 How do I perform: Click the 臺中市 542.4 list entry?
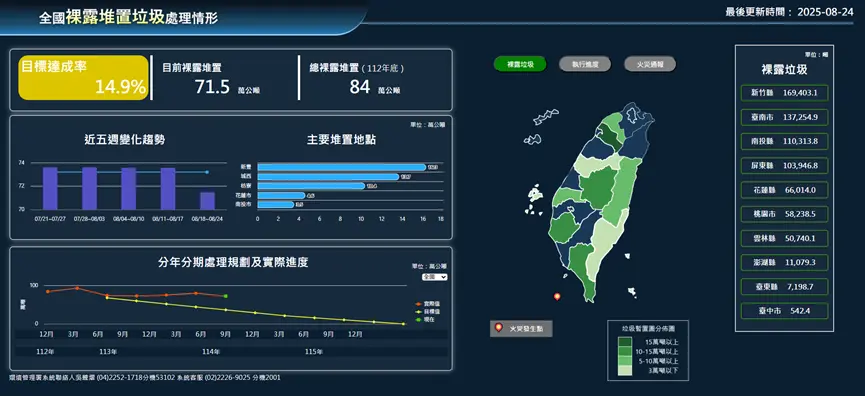click(x=784, y=311)
